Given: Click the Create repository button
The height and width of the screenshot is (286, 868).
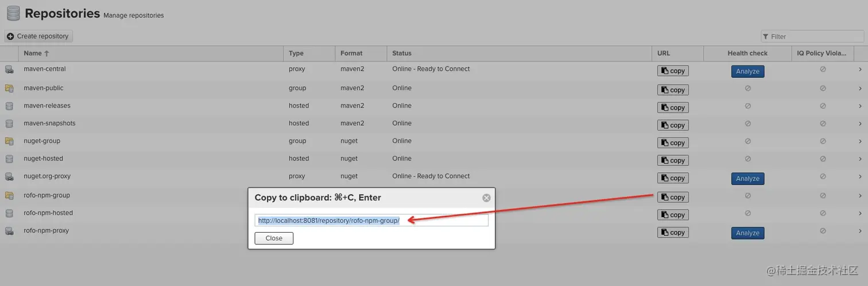Looking at the screenshot, I should (x=38, y=36).
